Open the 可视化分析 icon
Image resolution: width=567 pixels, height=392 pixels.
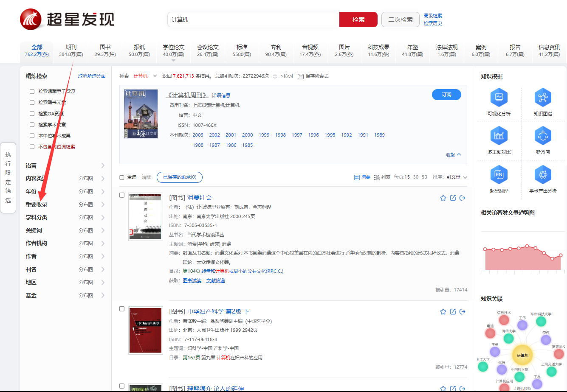coord(499,98)
